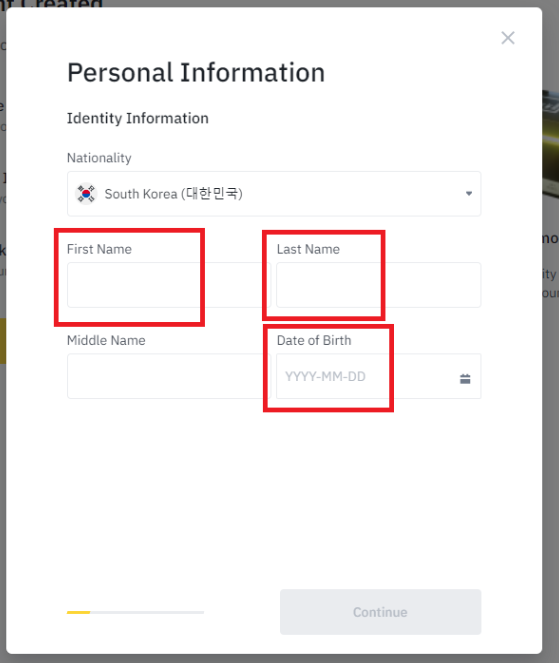Focus the First Name input field

[169, 285]
